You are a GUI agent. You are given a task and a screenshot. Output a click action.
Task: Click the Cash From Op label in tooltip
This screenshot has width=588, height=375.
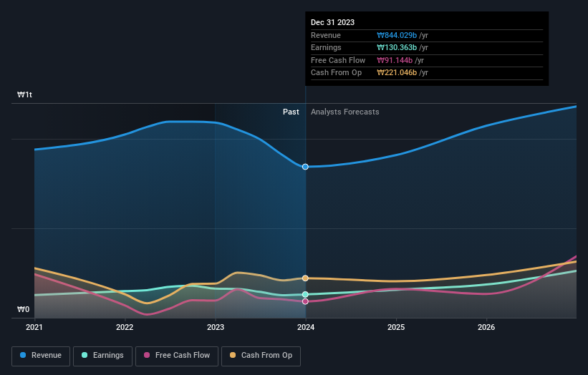click(336, 73)
